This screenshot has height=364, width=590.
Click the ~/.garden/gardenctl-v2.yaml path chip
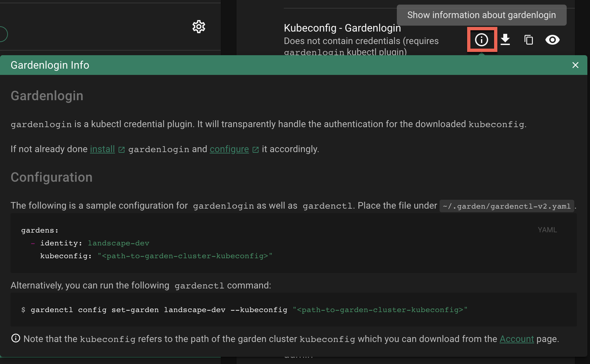point(507,206)
